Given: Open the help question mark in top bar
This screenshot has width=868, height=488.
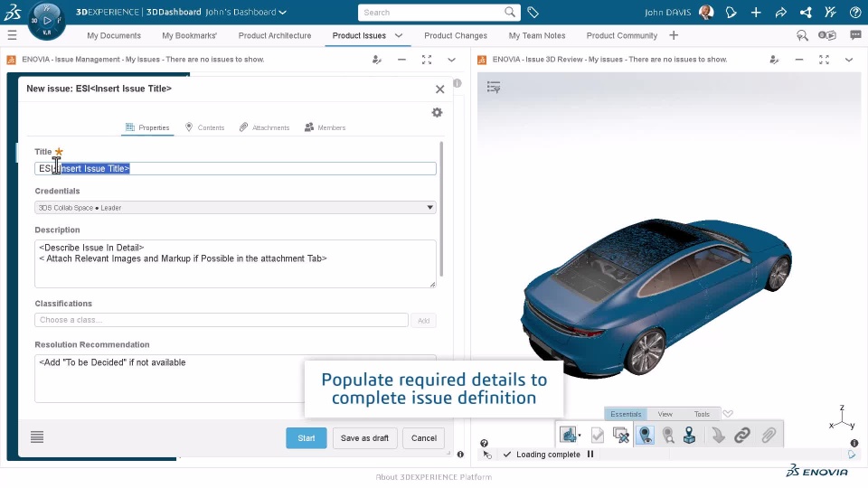Looking at the screenshot, I should click(855, 12).
